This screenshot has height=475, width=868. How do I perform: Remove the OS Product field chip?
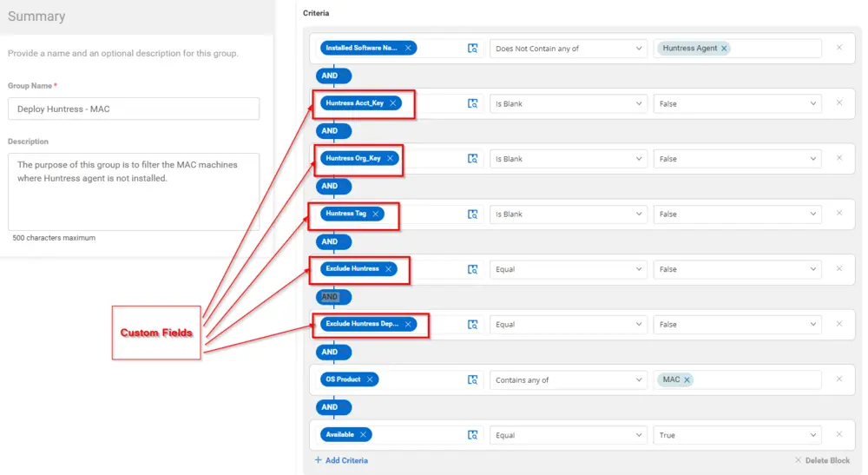[370, 379]
